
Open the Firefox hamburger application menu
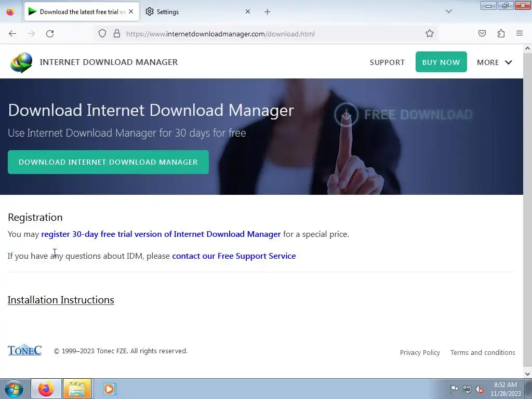tap(520, 34)
